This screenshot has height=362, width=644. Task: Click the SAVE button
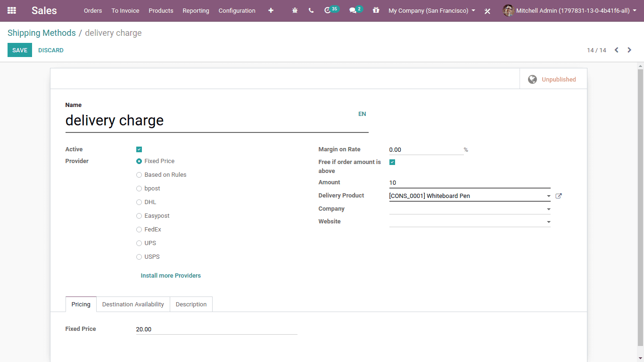(x=20, y=50)
